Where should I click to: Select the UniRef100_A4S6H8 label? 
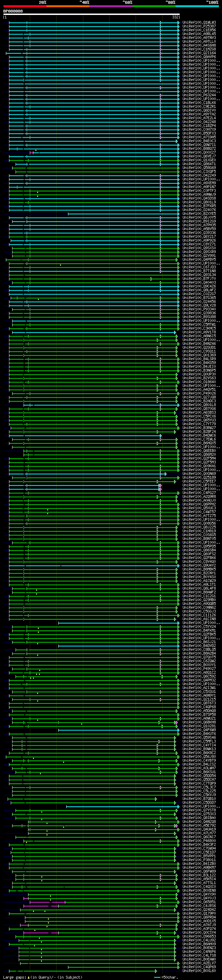(x=199, y=45)
